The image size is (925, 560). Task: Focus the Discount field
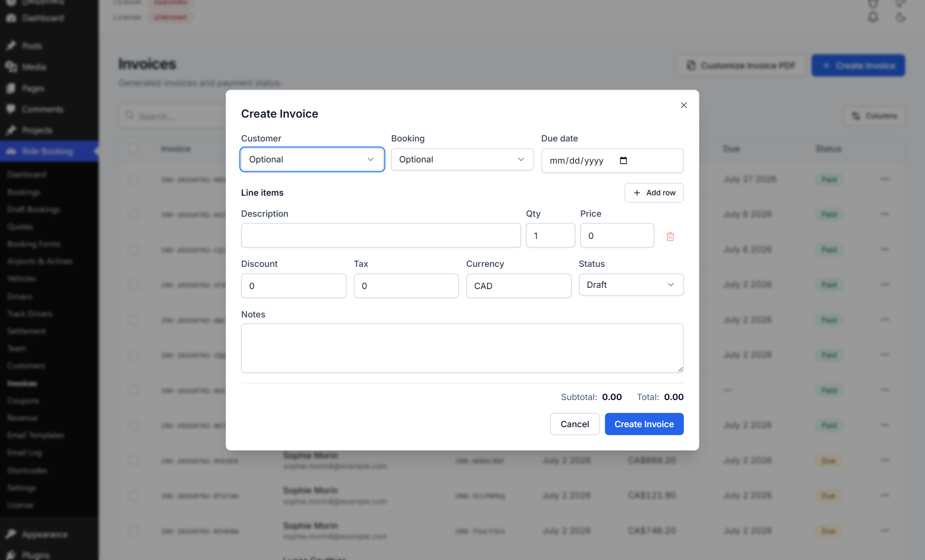pyautogui.click(x=294, y=286)
